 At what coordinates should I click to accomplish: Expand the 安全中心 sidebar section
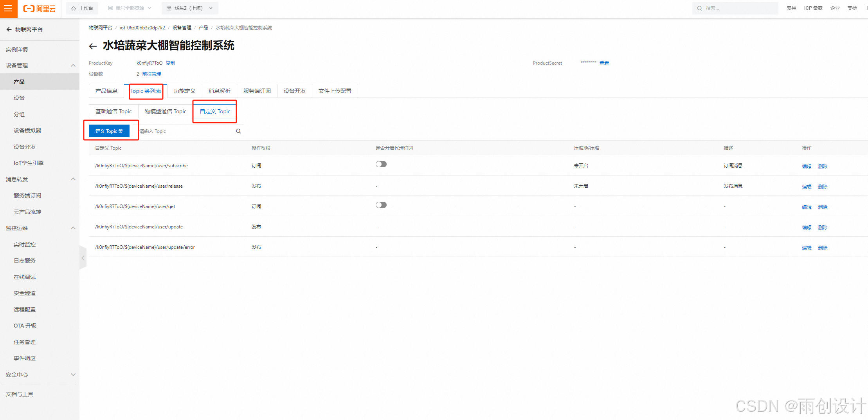tap(73, 375)
